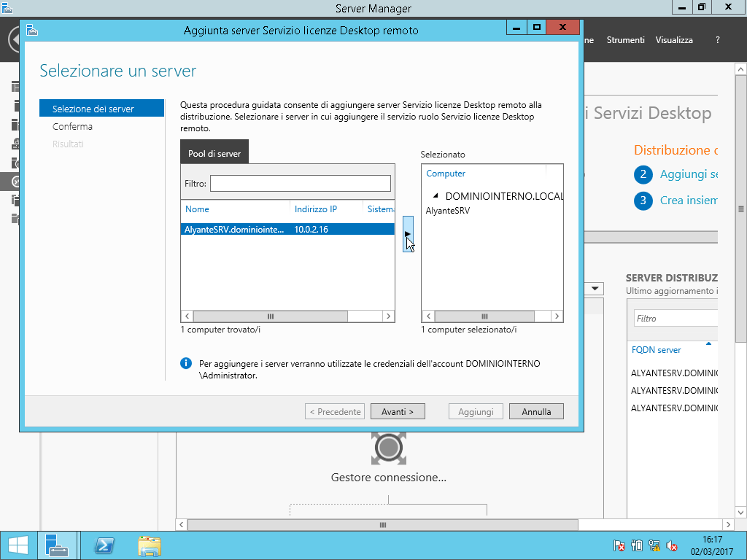The width and height of the screenshot is (747, 560).
Task: Open the dropdown arrow left of SERVER DISTRIBUZIONE
Action: pos(595,289)
